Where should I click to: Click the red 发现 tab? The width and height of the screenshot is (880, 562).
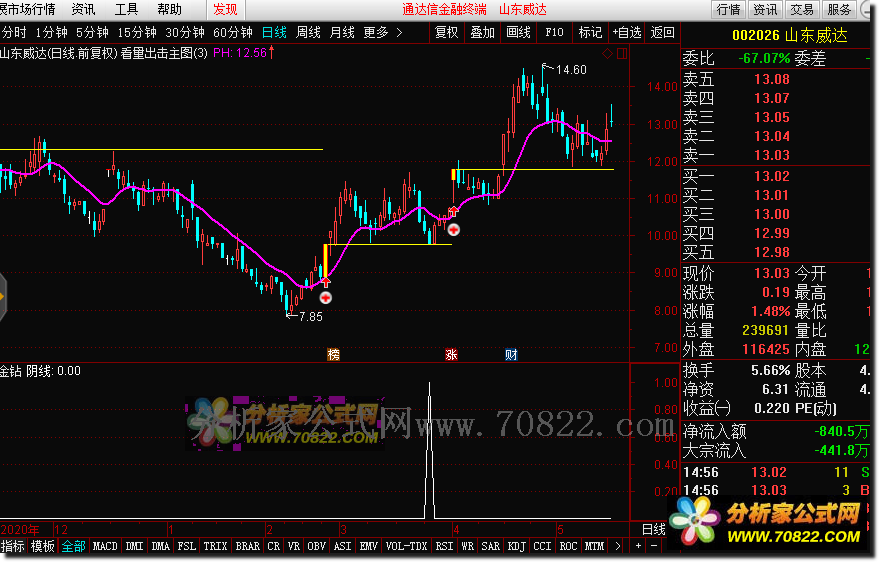click(226, 10)
